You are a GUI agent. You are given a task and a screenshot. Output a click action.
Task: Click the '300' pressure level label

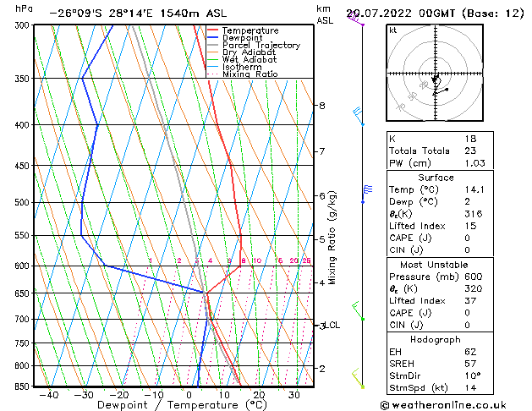(24, 25)
